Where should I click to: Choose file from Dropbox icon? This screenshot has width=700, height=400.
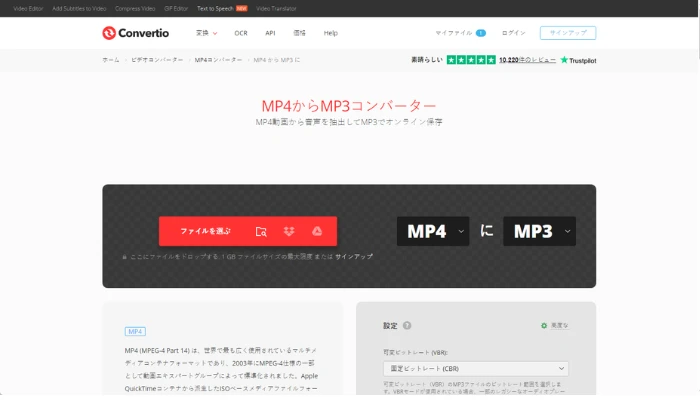(x=289, y=231)
